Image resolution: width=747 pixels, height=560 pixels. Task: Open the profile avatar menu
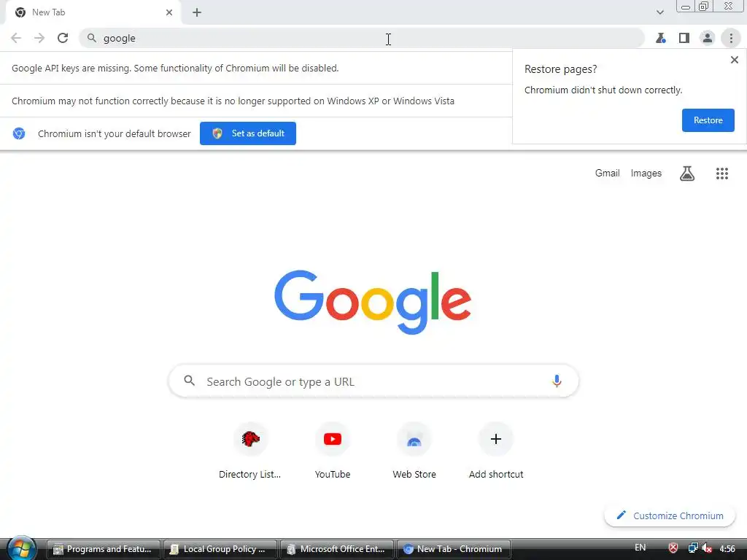tap(708, 38)
